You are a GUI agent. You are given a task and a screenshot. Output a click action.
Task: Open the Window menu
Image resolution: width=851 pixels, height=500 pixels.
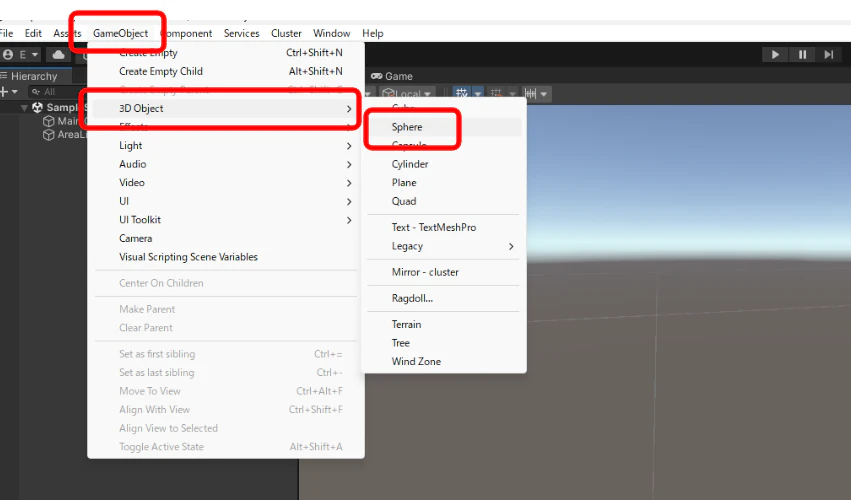[332, 33]
